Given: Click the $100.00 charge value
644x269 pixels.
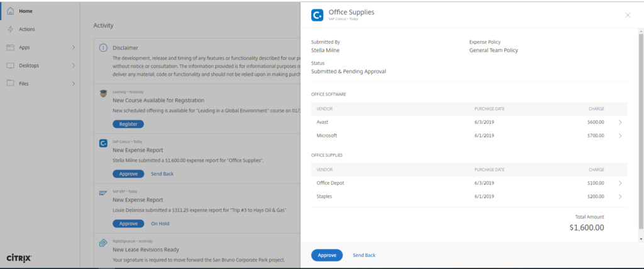Looking at the screenshot, I should 596,183.
